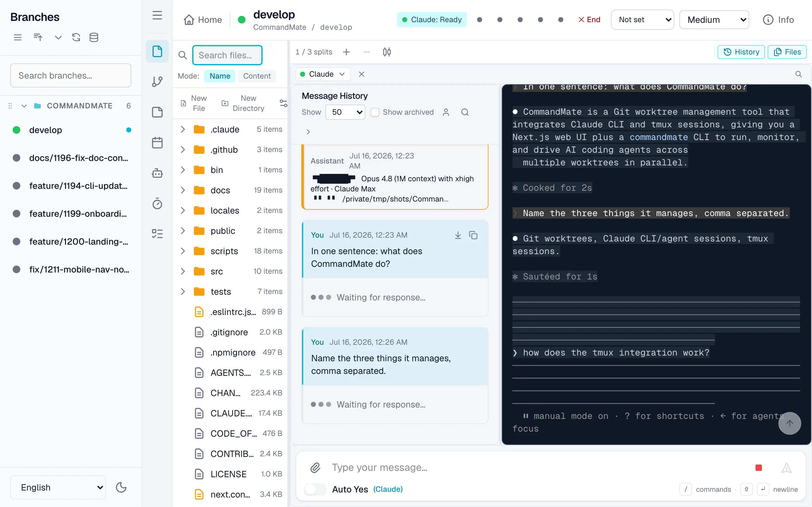Click the End session button

pyautogui.click(x=589, y=20)
